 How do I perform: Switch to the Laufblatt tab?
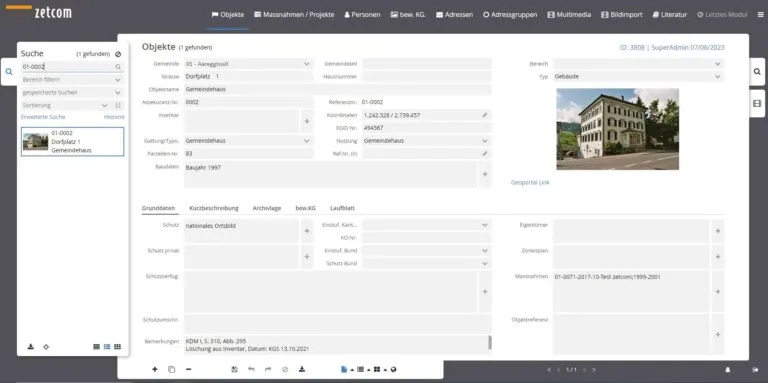coord(342,208)
